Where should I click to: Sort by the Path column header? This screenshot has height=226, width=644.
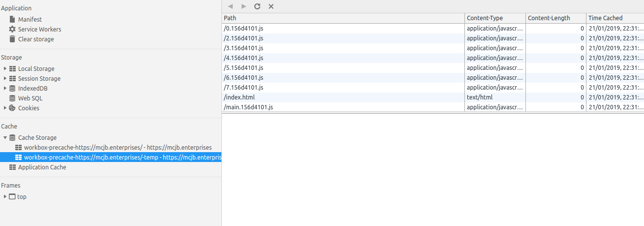click(x=343, y=18)
